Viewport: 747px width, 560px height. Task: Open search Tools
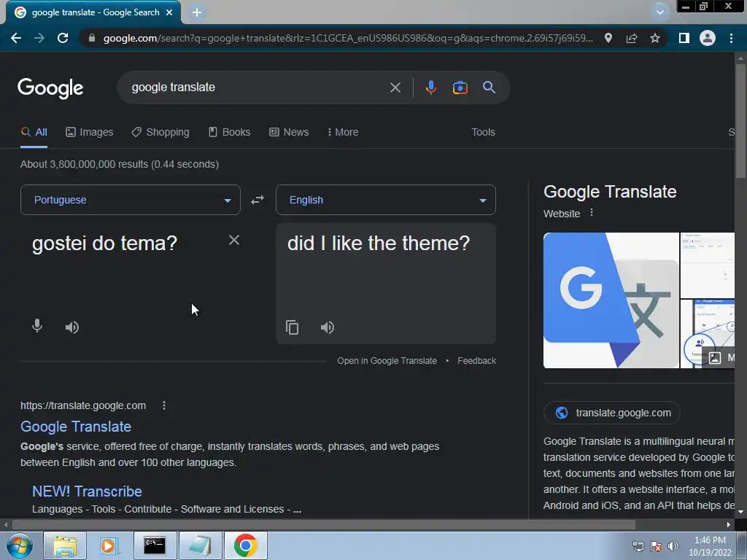[x=484, y=133]
